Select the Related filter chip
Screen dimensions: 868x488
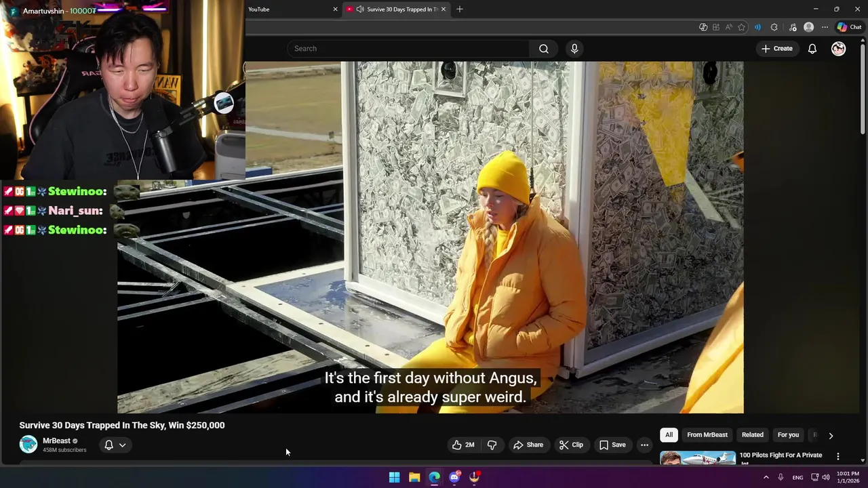coord(752,435)
